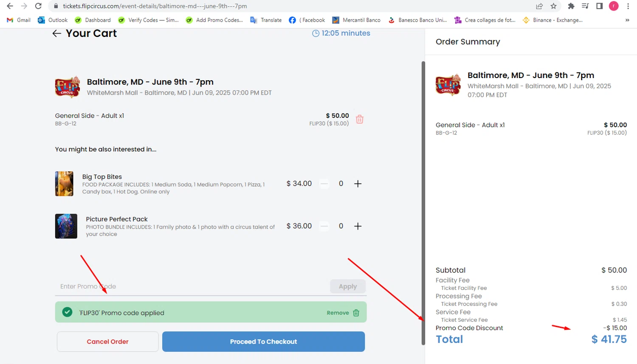The width and height of the screenshot is (637, 364).
Task: Go back using the browser back arrow
Action: tap(10, 6)
